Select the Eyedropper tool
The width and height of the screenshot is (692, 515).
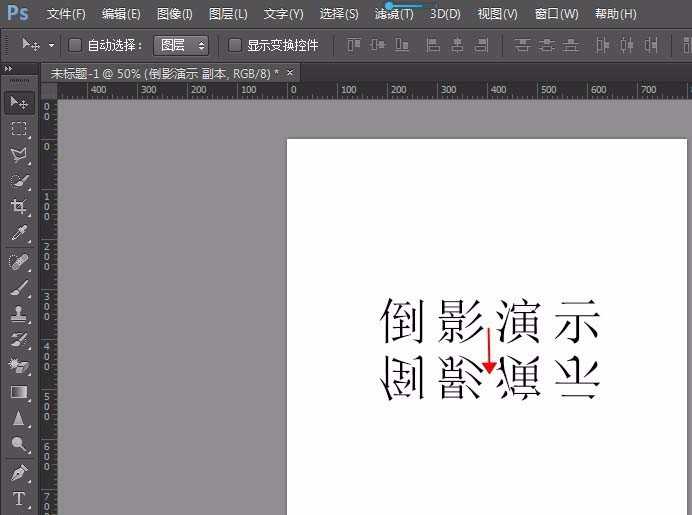click(19, 233)
